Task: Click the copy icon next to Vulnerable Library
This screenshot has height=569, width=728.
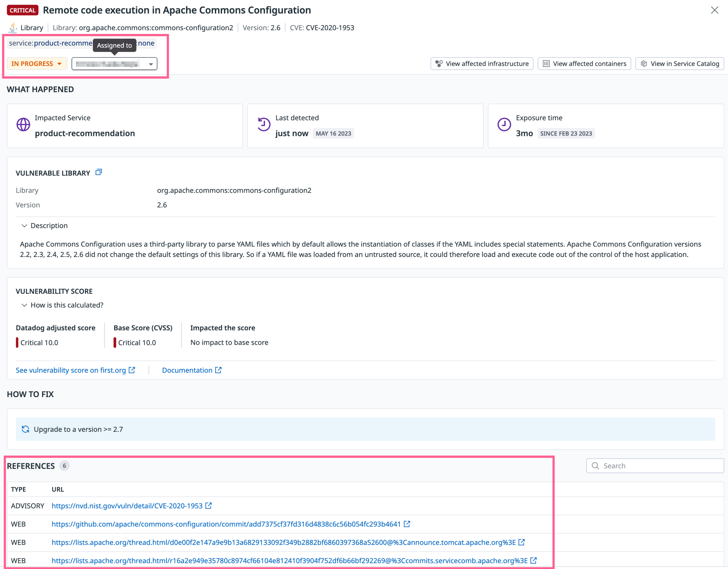Action: [98, 172]
